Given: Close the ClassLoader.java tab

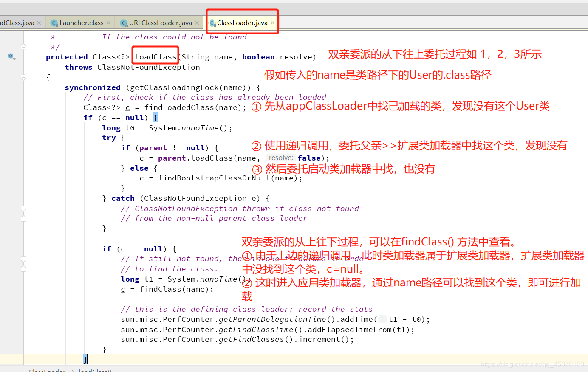Looking at the screenshot, I should (x=272, y=23).
